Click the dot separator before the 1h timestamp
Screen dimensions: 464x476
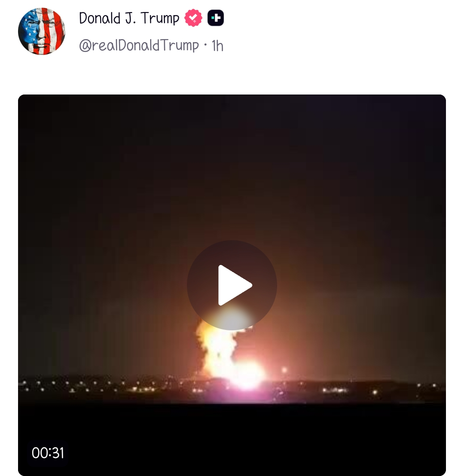[205, 45]
